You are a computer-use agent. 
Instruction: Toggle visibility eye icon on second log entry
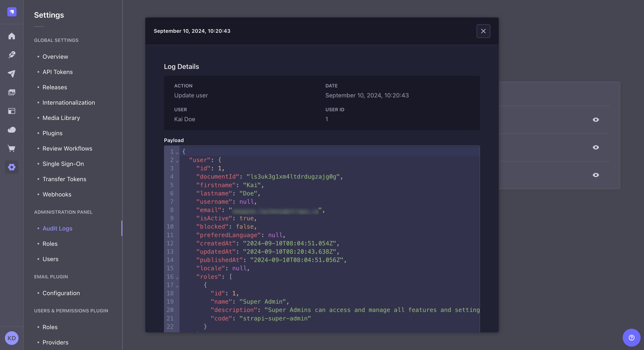coord(596,147)
